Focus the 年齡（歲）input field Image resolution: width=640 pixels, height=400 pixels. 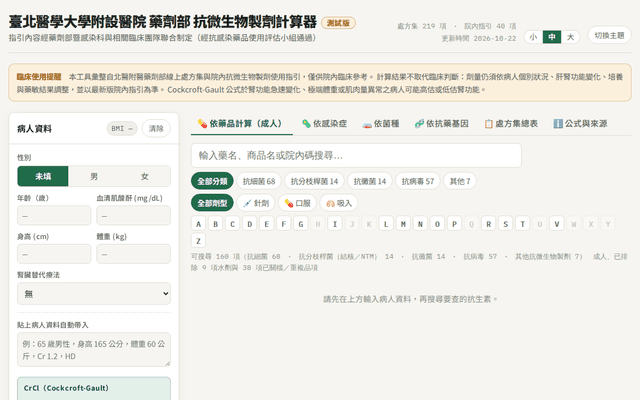coord(54,215)
